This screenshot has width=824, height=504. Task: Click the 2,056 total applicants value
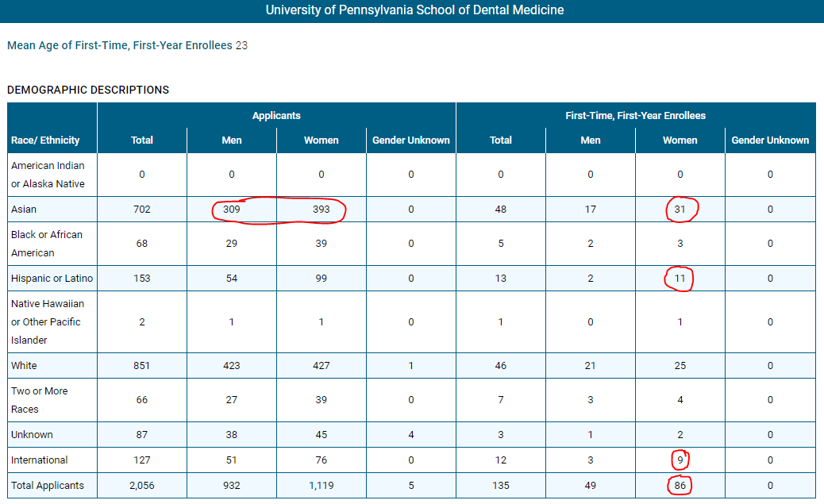[141, 485]
